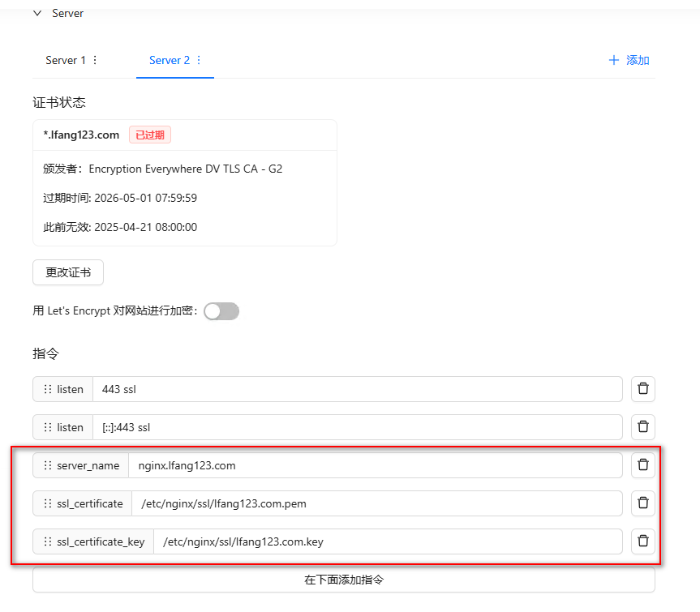Open Server 1 tab options menu
This screenshot has width=700, height=612.
95,61
